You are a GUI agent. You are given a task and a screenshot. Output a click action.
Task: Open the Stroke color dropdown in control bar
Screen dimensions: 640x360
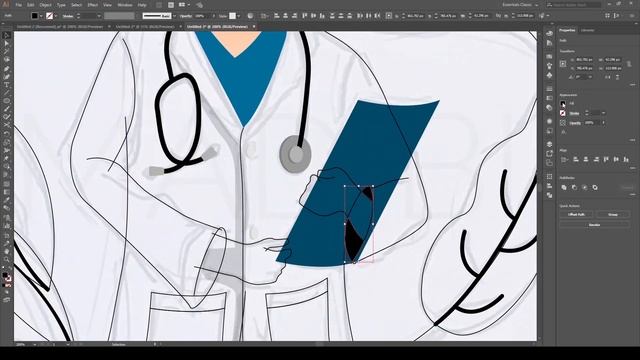(56, 16)
